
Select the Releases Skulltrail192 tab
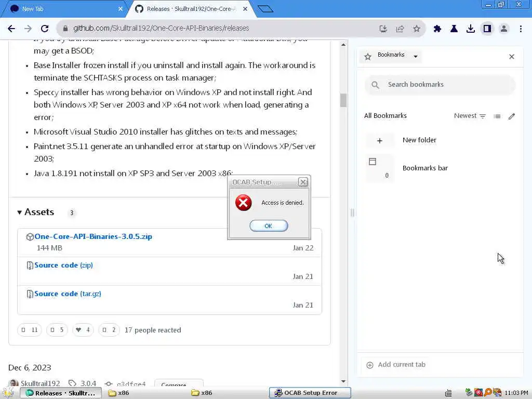click(x=191, y=9)
